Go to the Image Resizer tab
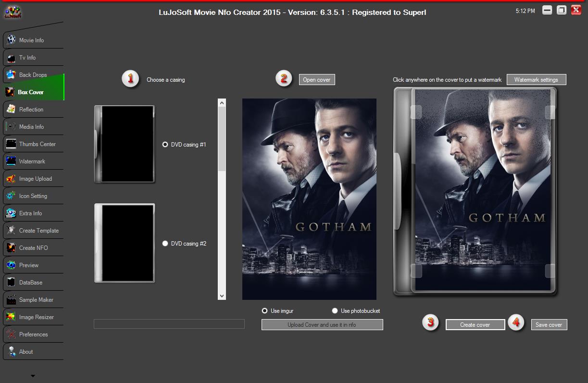This screenshot has width=588, height=383. [x=33, y=317]
